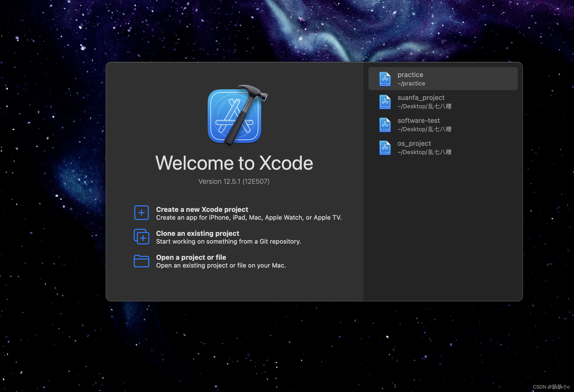This screenshot has width=574, height=392.
Task: Click 'Open an existing project or file on your Mac'
Action: 221,265
